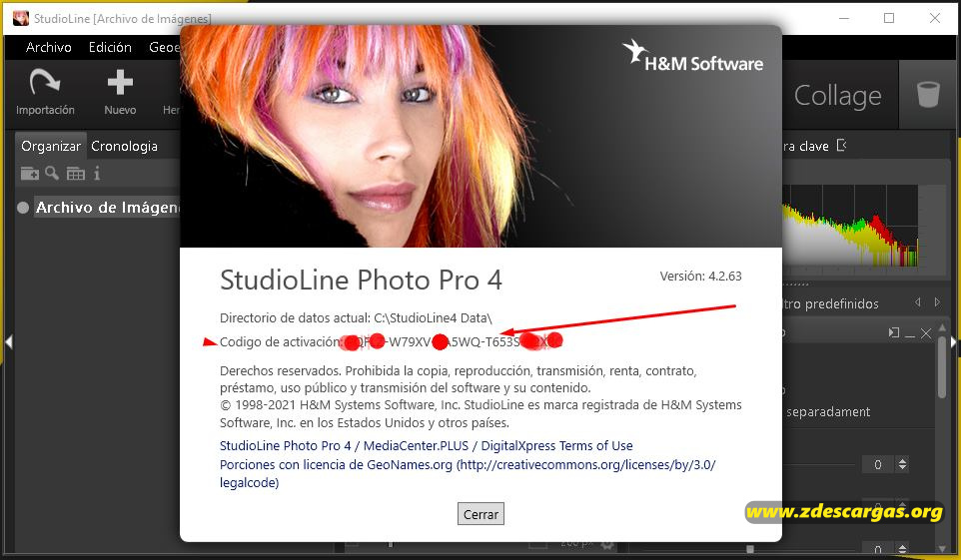The width and height of the screenshot is (961, 560).
Task: Open the trash bin icon
Action: pos(928,95)
